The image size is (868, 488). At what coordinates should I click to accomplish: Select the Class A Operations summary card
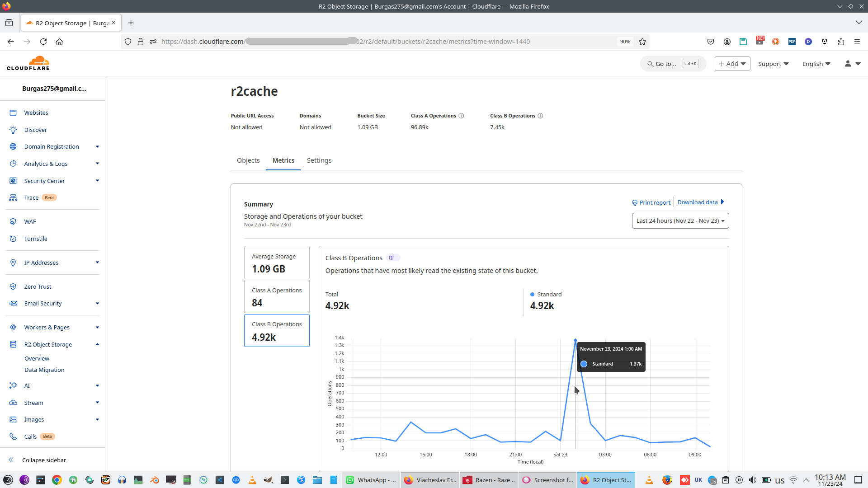277,297
